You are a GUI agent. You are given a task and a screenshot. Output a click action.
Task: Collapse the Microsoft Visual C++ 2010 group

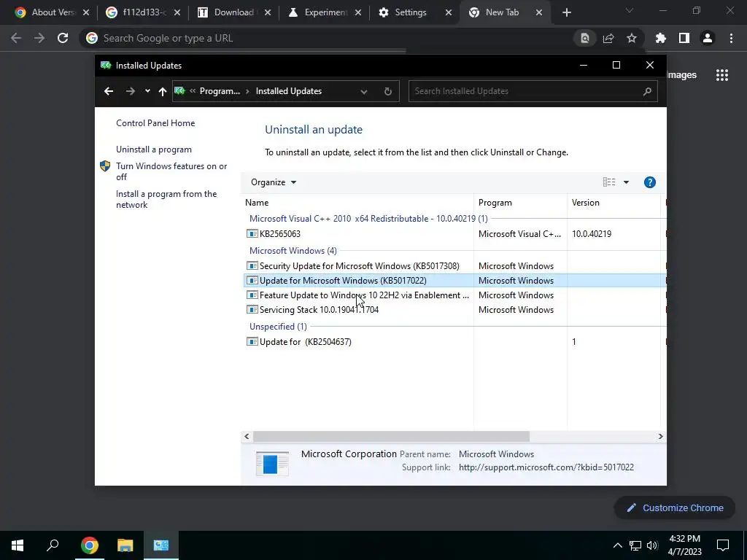click(x=368, y=219)
